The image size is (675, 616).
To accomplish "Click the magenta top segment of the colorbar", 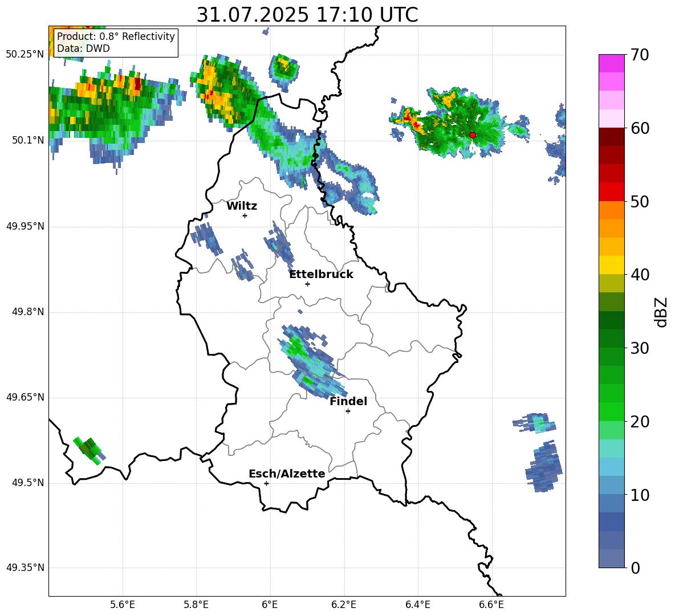I will tap(611, 64).
